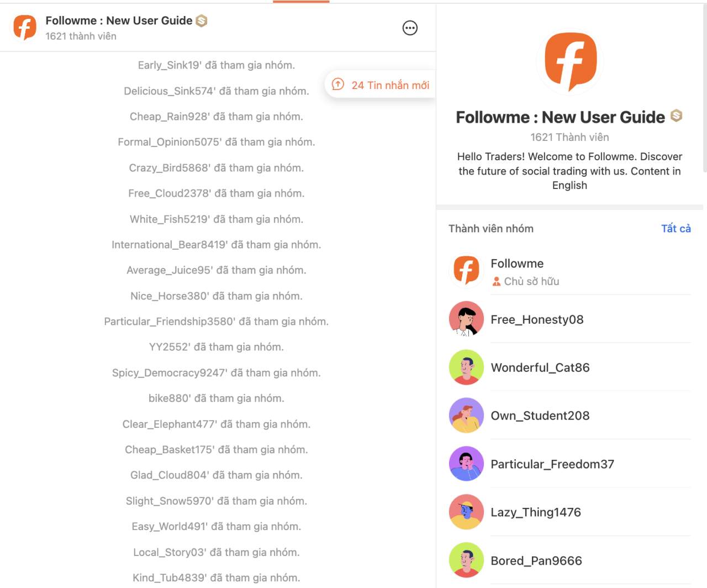707x588 pixels.
Task: Click the Followme group avatar in the chat header
Action: (x=24, y=27)
